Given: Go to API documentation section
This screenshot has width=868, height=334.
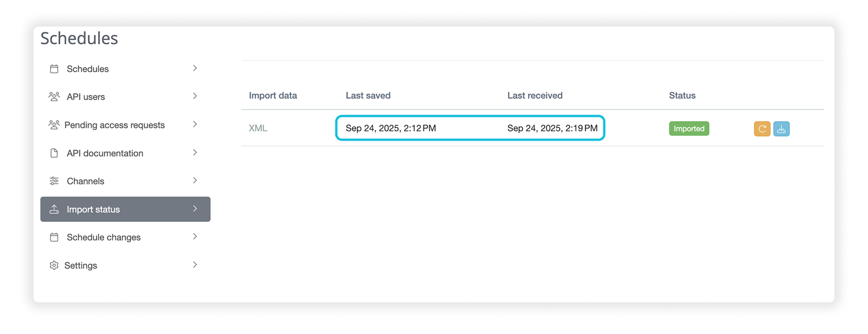Looking at the screenshot, I should click(x=105, y=153).
